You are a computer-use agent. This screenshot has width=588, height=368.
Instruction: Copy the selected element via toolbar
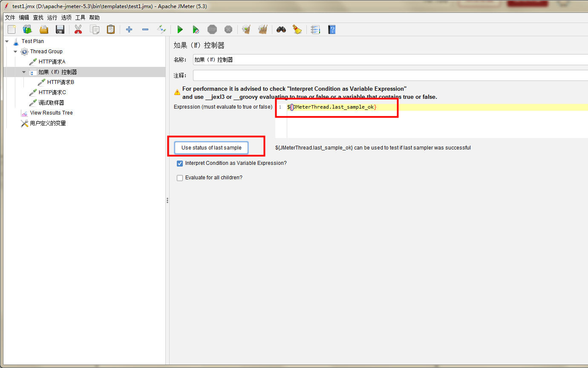point(94,29)
